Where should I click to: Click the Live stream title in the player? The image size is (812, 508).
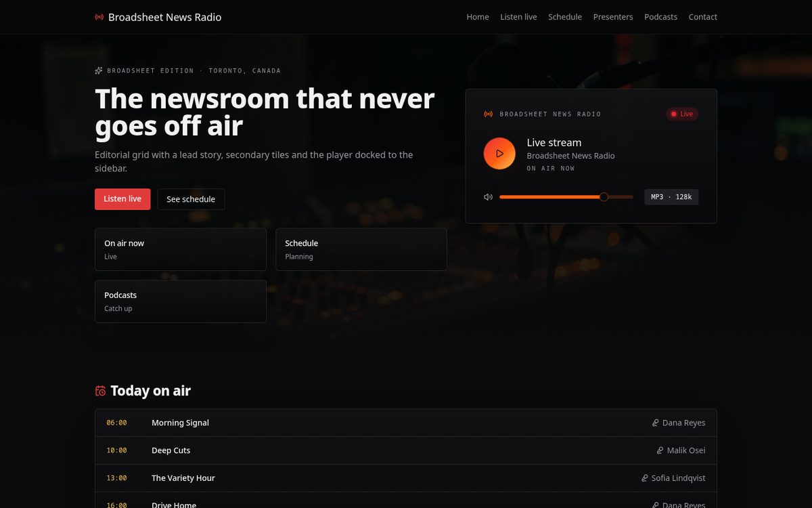click(x=554, y=142)
